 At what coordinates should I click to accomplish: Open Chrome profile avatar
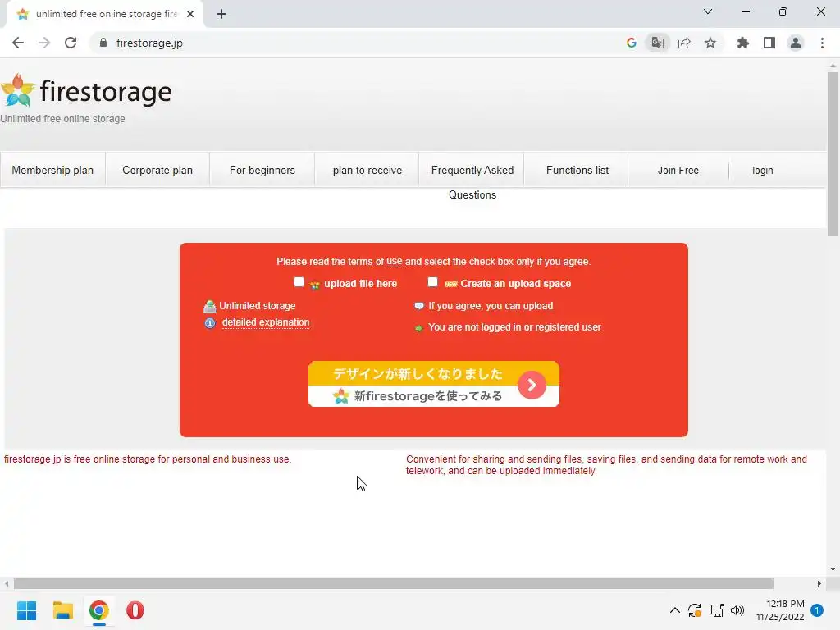tap(796, 43)
